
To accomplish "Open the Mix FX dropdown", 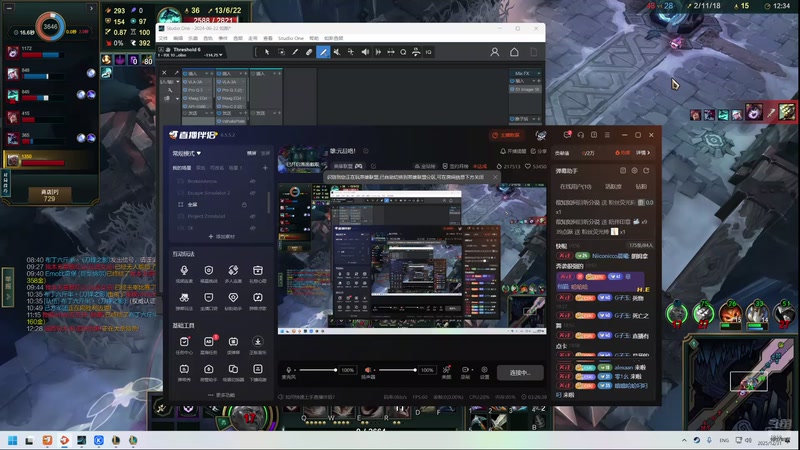I will pyautogui.click(x=539, y=73).
